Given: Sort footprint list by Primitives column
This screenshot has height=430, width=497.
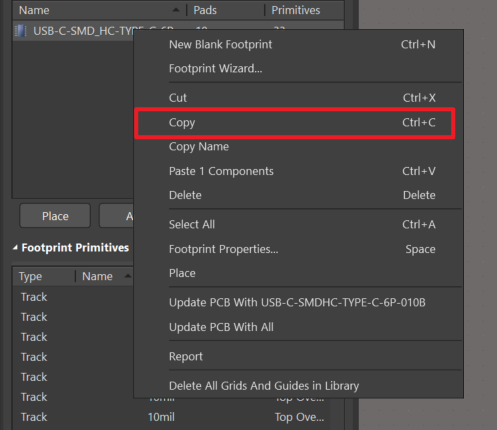Looking at the screenshot, I should pos(304,10).
